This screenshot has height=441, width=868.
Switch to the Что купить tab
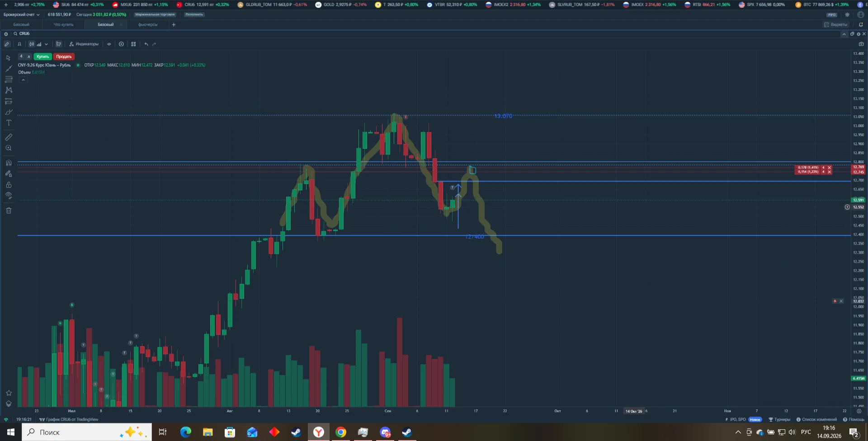63,25
